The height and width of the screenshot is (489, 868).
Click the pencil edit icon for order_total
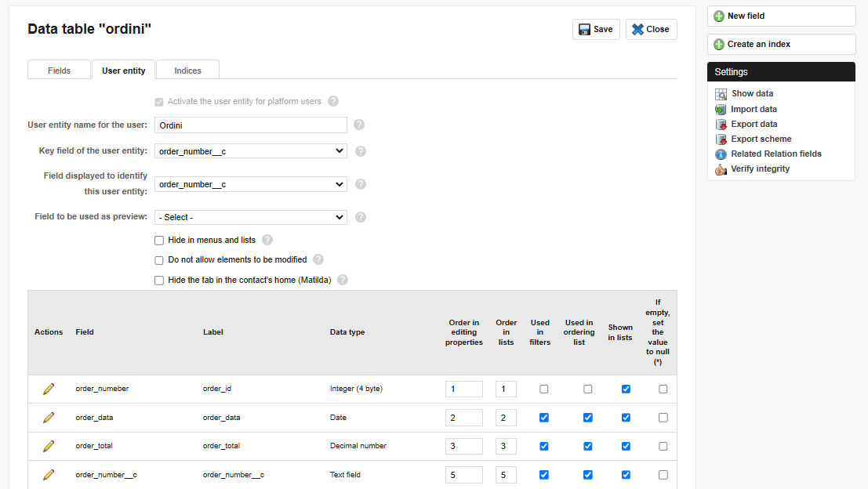(x=49, y=446)
